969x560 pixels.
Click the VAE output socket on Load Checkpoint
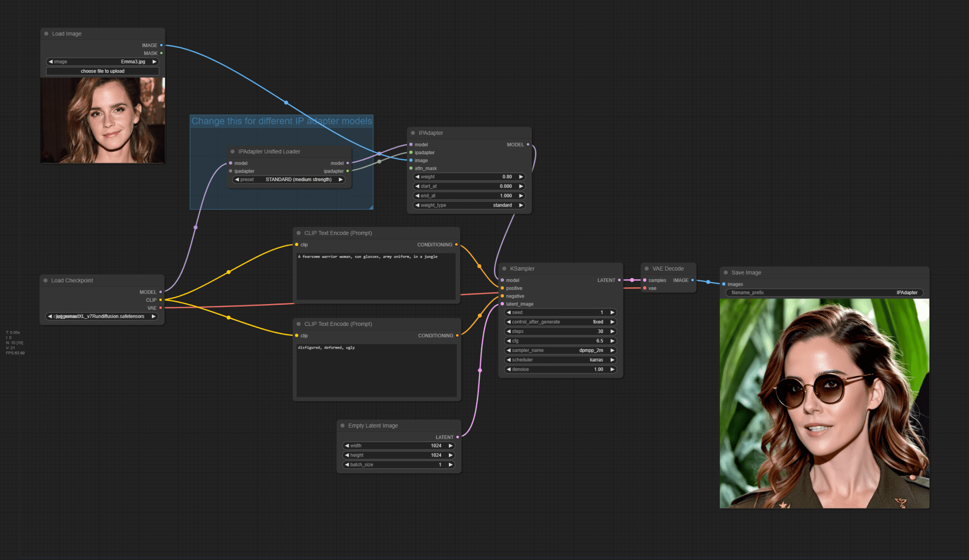point(161,308)
